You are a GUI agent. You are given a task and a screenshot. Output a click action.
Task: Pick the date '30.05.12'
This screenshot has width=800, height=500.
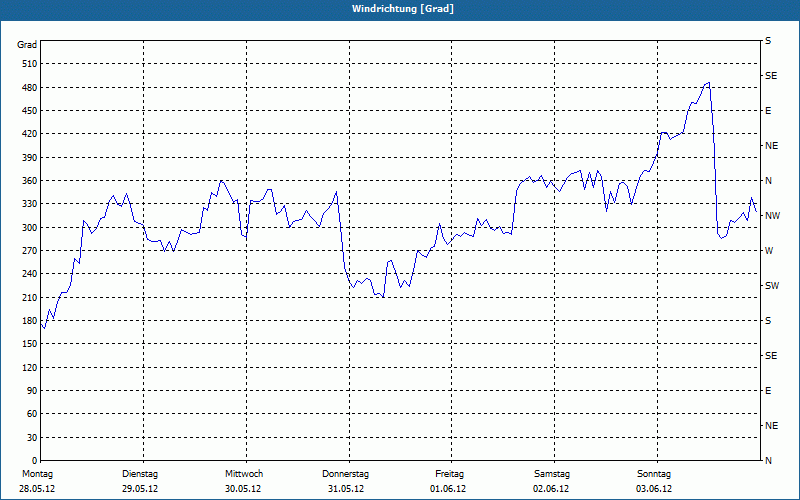pyautogui.click(x=243, y=489)
